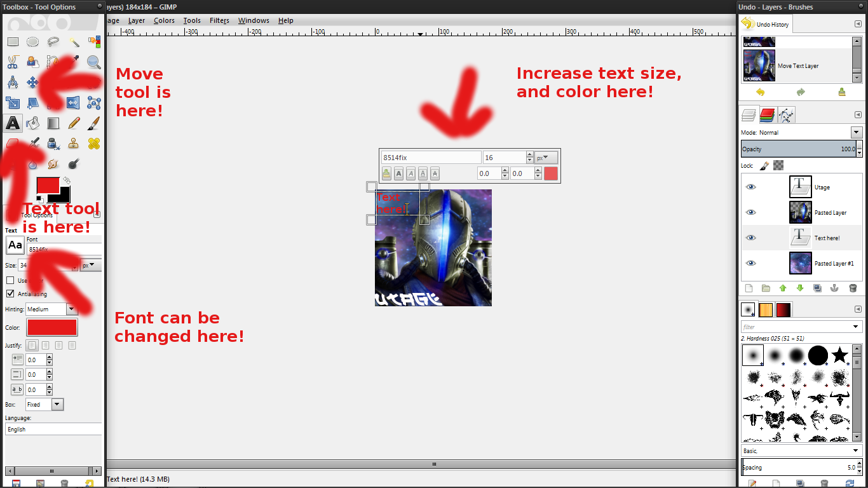Screen dimensions: 868x488
Task: Anchor the floating layer
Action: tap(835, 288)
